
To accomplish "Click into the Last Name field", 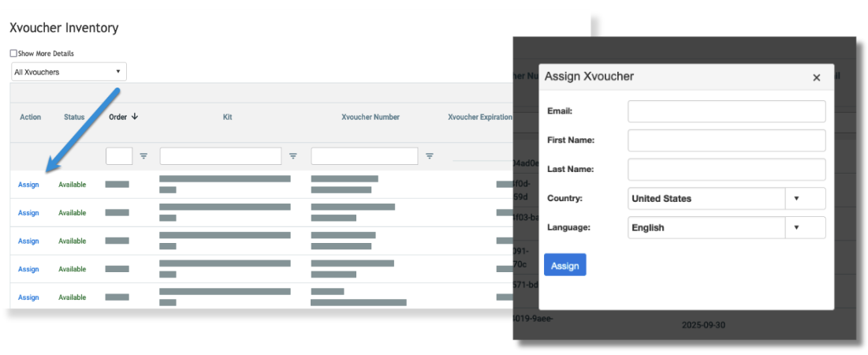I will (x=727, y=170).
